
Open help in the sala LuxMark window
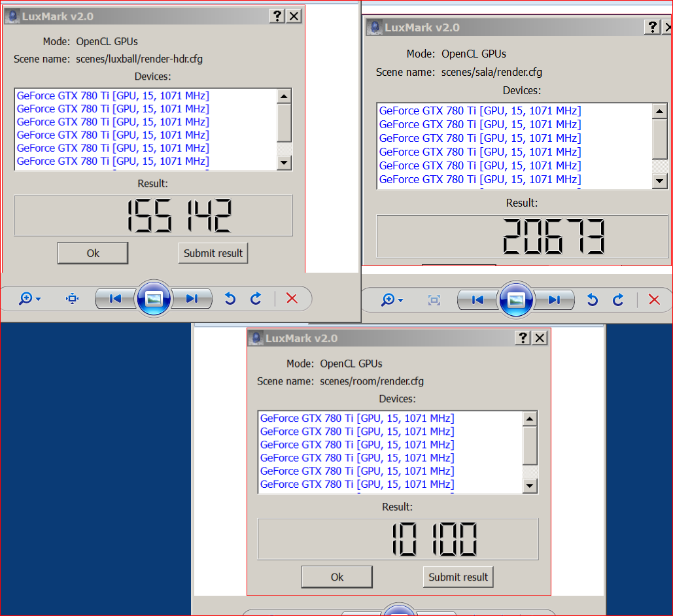click(652, 27)
